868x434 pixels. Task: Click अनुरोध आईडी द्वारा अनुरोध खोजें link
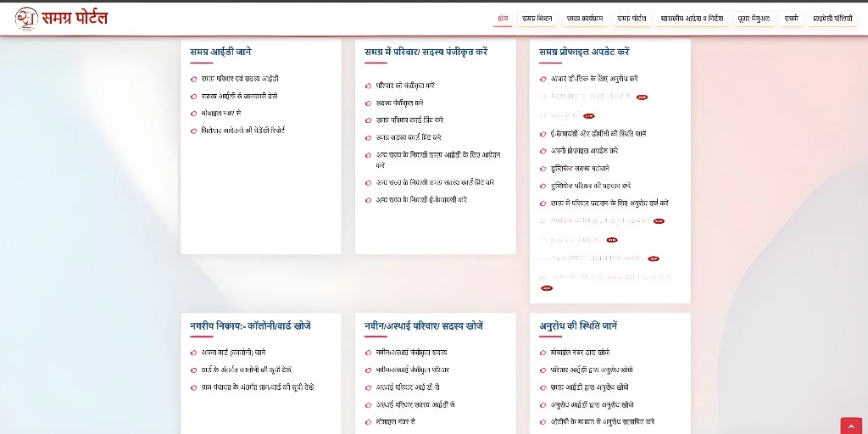(593, 404)
